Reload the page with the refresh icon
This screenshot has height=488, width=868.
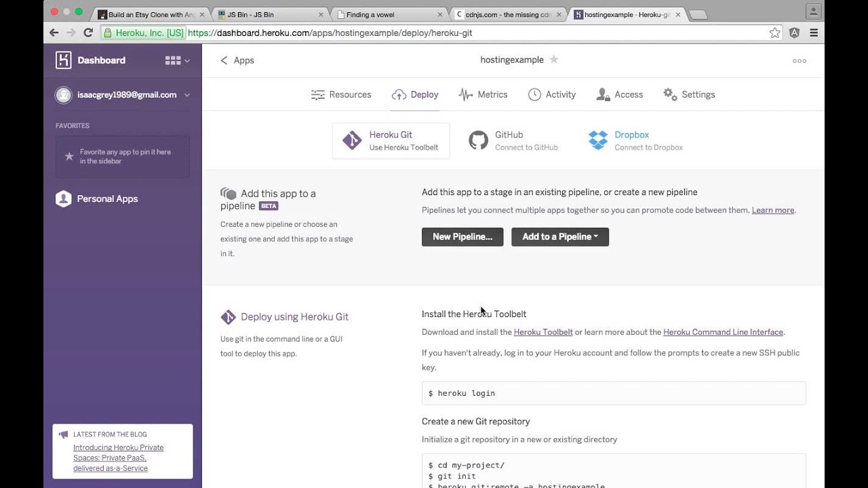(x=88, y=33)
